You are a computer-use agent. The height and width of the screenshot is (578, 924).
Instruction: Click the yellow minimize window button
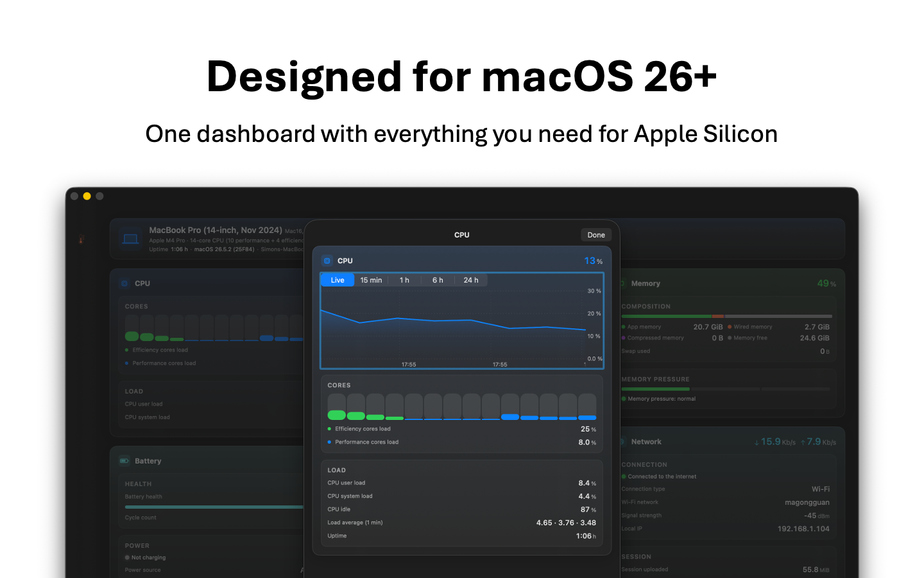click(x=87, y=197)
